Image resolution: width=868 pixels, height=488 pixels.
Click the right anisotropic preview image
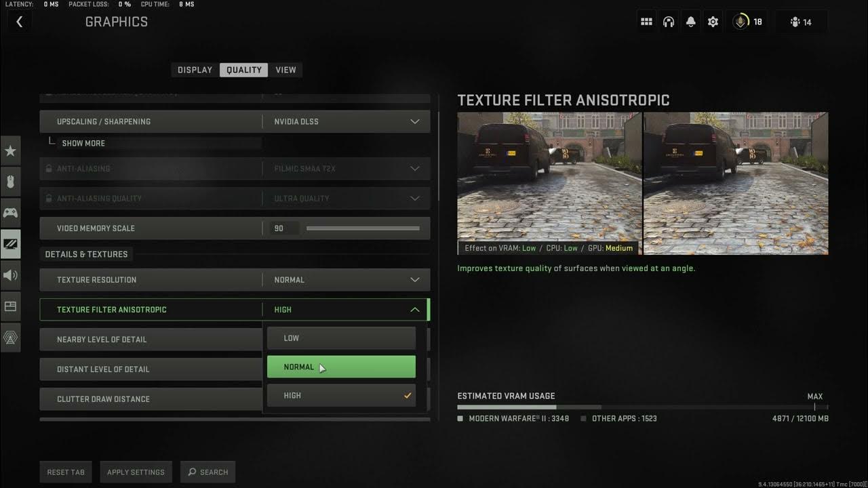736,183
